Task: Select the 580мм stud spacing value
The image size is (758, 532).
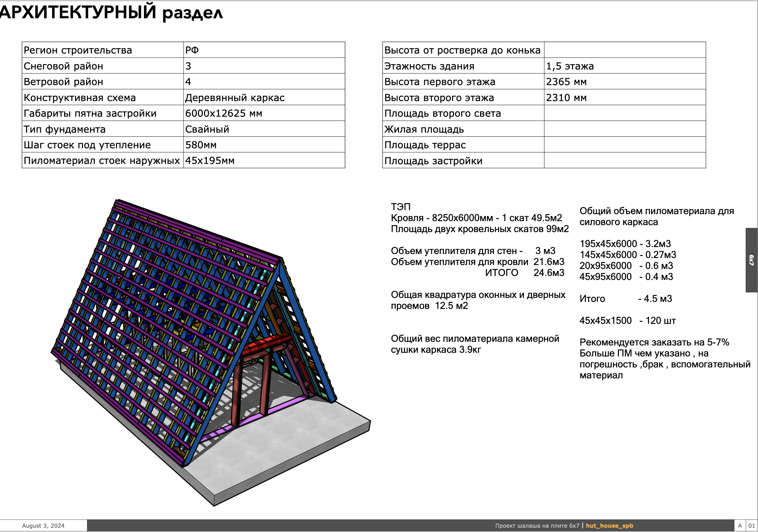Action: pos(200,145)
